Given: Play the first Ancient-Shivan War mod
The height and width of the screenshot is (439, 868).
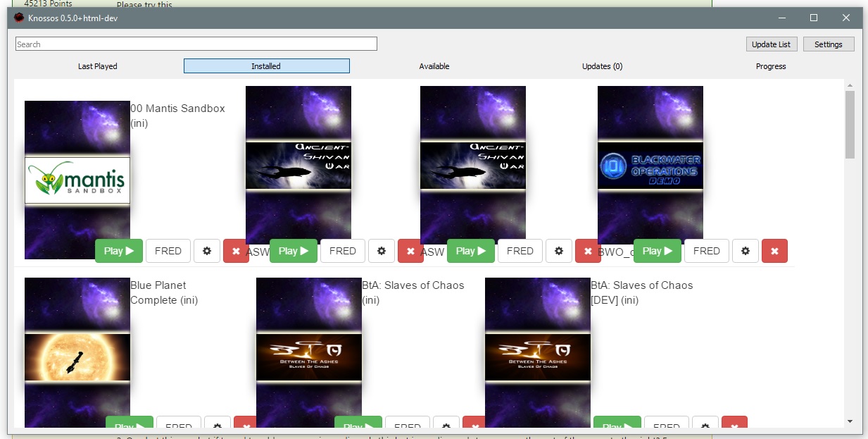Looking at the screenshot, I should (294, 251).
